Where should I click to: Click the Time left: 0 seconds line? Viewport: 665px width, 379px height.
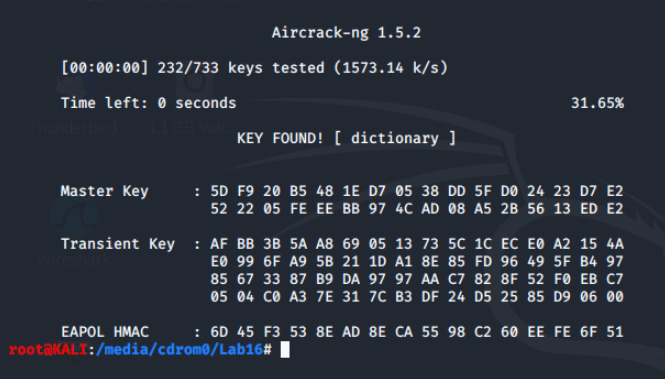click(x=148, y=103)
